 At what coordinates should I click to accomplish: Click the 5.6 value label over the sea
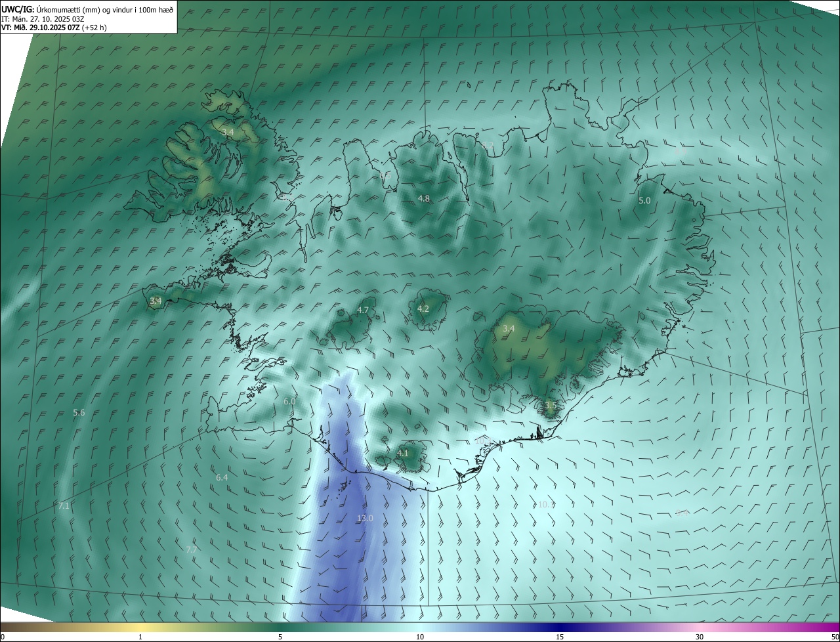pyautogui.click(x=79, y=412)
